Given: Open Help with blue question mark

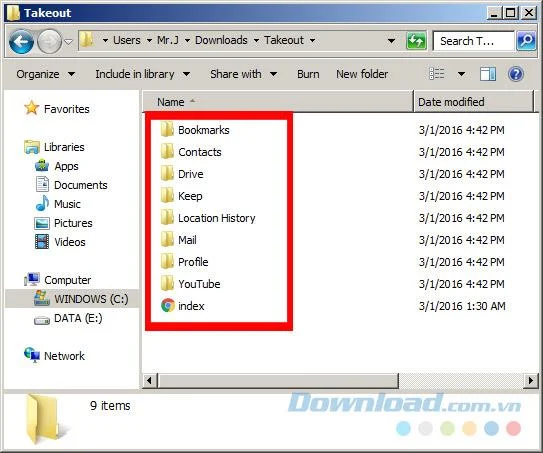Looking at the screenshot, I should (x=516, y=74).
